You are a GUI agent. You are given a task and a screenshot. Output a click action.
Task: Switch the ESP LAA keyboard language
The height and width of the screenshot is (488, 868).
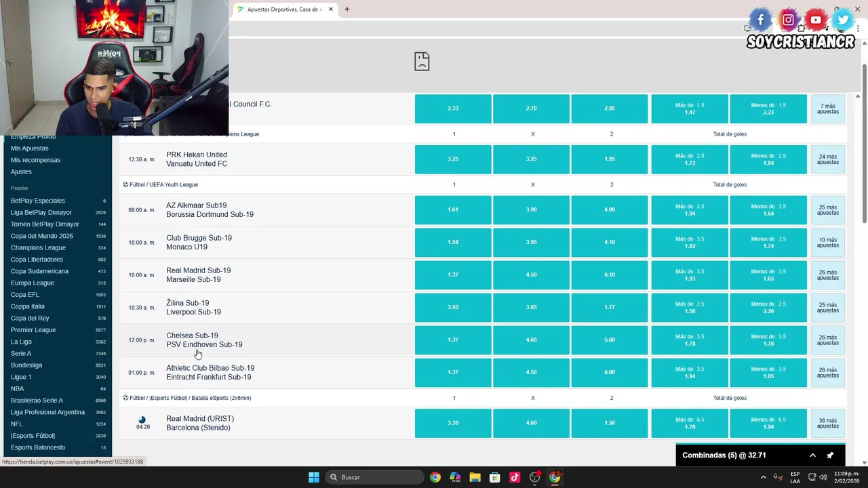tap(795, 477)
